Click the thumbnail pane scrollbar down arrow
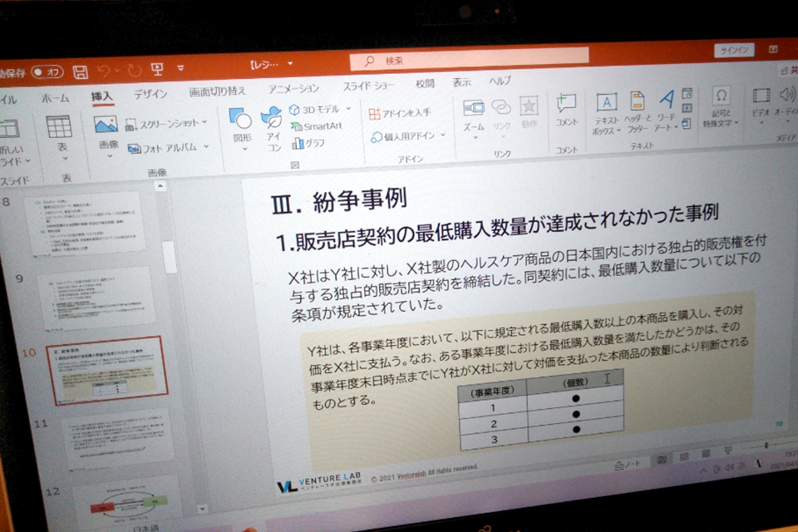This screenshot has height=532, width=798. pos(202,509)
